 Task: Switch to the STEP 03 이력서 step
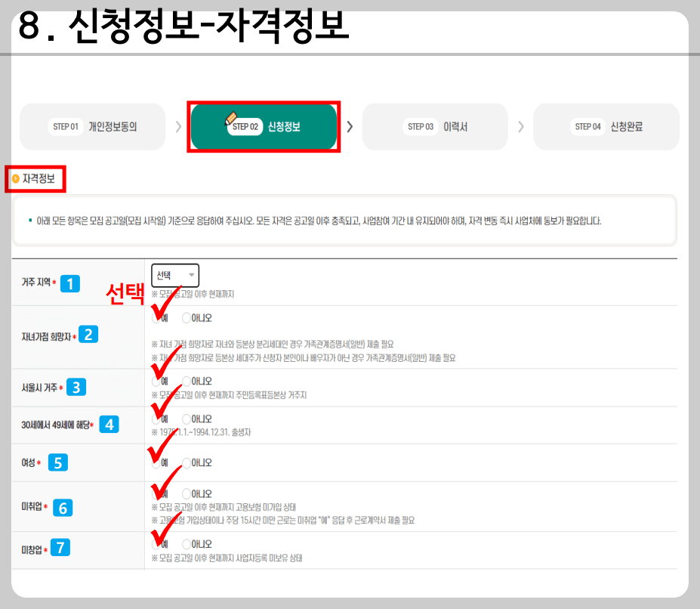tap(435, 126)
